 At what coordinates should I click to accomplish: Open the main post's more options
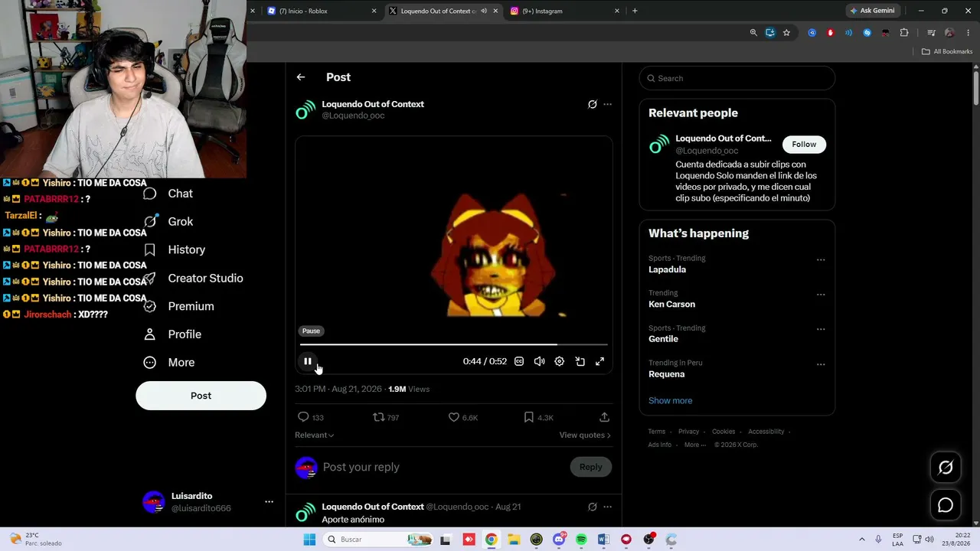click(607, 104)
